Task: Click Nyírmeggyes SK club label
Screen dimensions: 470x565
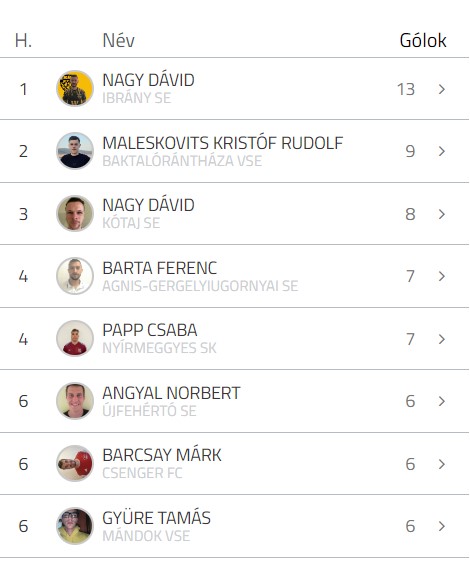Action: coord(159,348)
